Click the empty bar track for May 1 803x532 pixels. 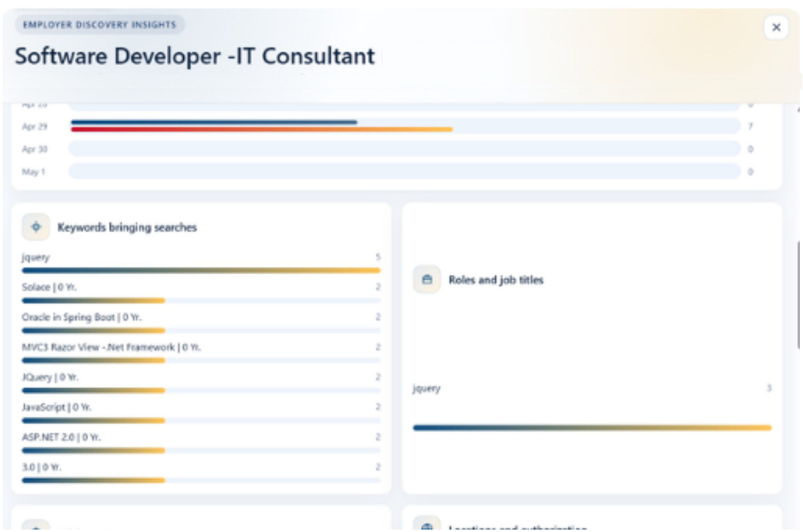coord(404,171)
